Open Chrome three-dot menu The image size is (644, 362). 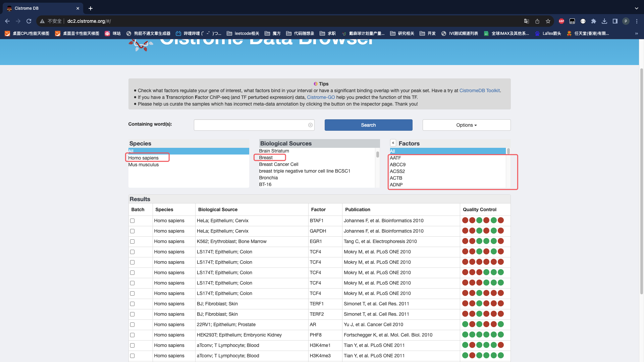[637, 21]
